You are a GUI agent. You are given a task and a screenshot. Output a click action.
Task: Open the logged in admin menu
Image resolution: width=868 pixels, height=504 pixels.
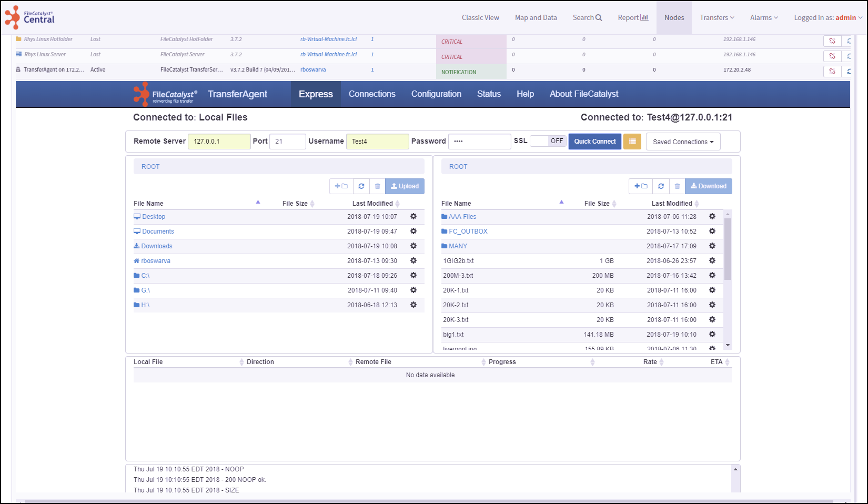coord(828,17)
